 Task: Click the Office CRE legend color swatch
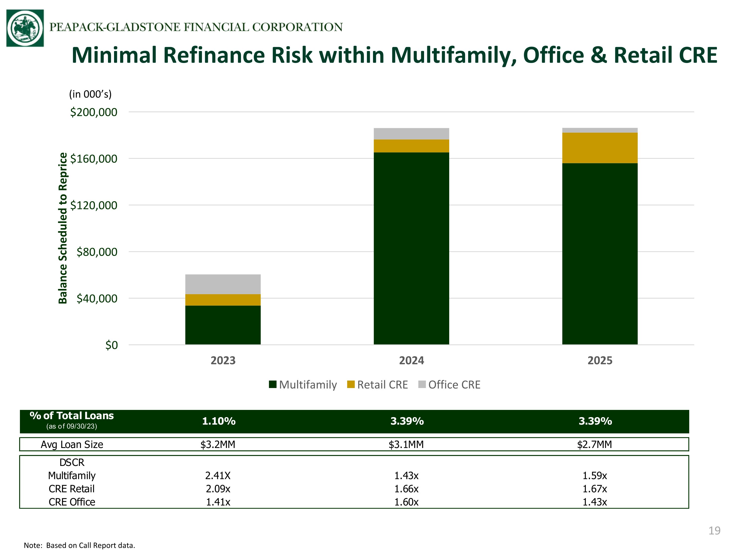click(x=422, y=385)
